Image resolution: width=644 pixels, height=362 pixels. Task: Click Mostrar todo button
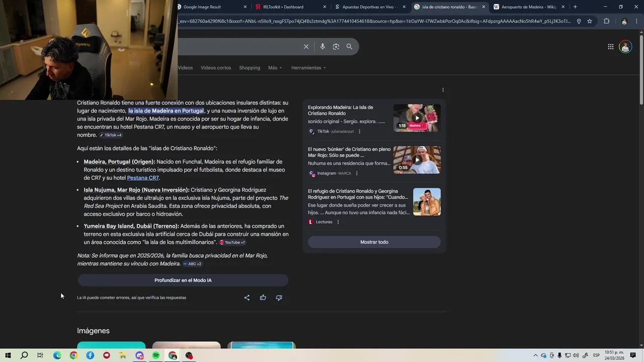(374, 242)
